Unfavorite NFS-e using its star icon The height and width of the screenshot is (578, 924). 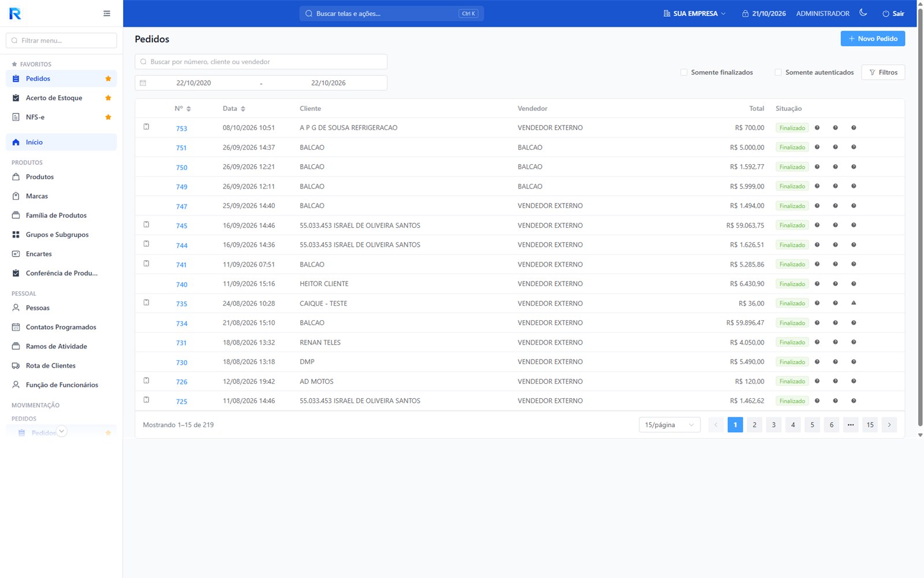[x=108, y=117]
